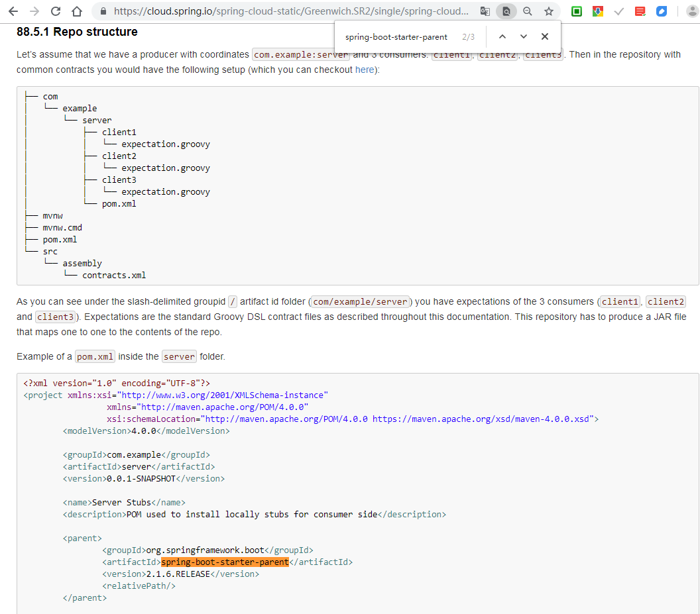Click inline code pom.xml in paragraph
The height and width of the screenshot is (614, 700).
coord(95,356)
